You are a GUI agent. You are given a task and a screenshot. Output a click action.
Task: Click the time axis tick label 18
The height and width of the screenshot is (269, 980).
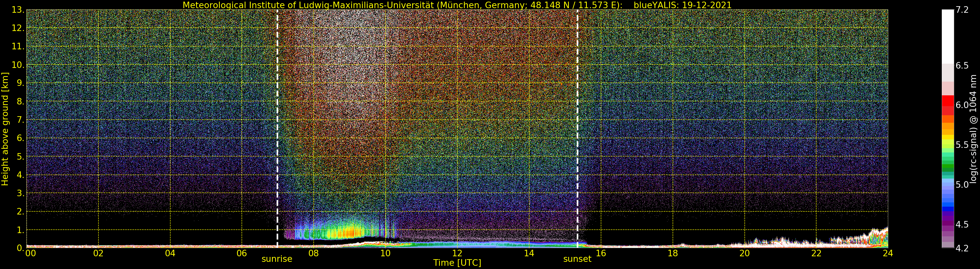coord(673,253)
